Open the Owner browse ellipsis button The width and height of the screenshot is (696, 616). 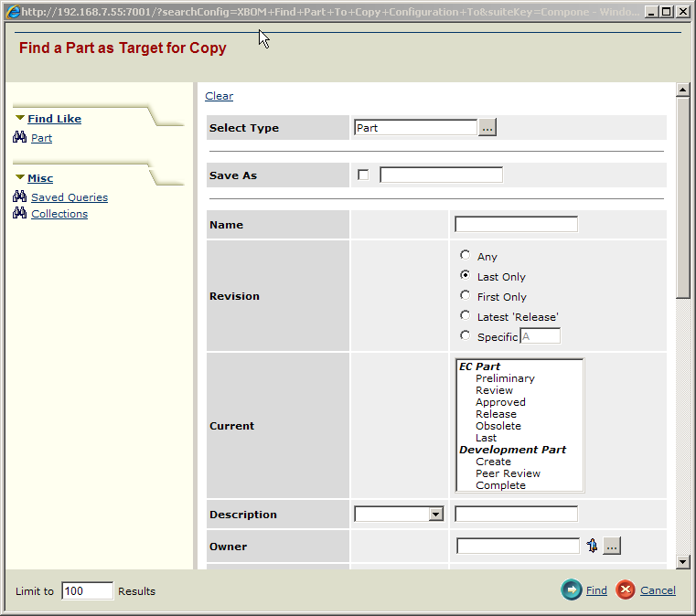[612, 546]
